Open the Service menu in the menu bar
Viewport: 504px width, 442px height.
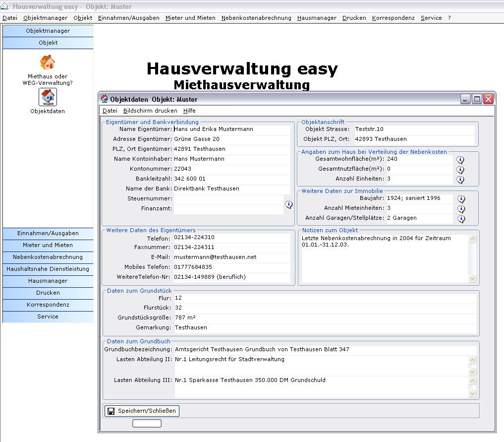(x=431, y=18)
